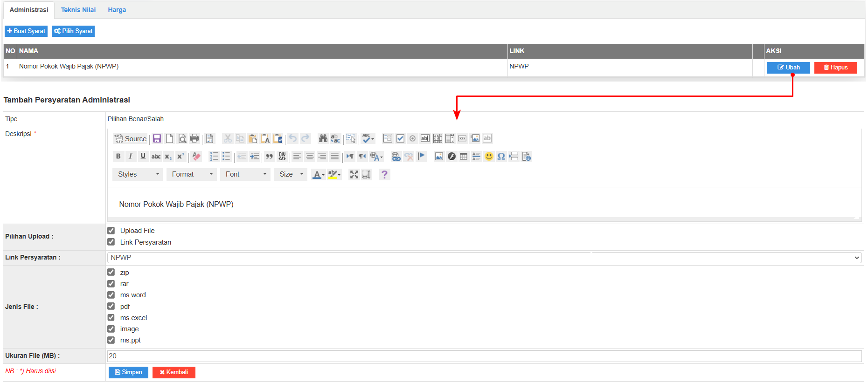868x383 pixels.
Task: Uncheck the ms.ppt file type
Action: click(111, 340)
